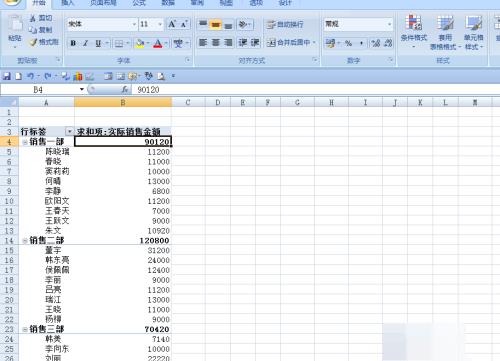
Task: Click the formula bar showing 90120
Action: click(x=315, y=89)
